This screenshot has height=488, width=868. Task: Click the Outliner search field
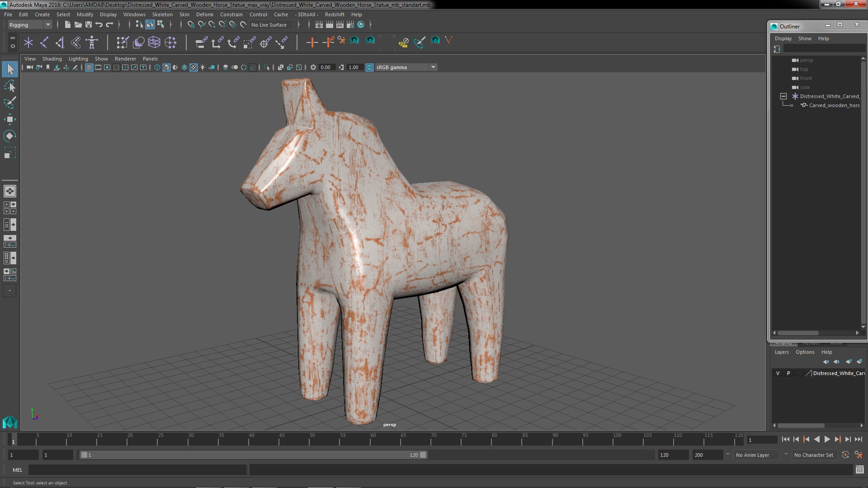pos(824,49)
